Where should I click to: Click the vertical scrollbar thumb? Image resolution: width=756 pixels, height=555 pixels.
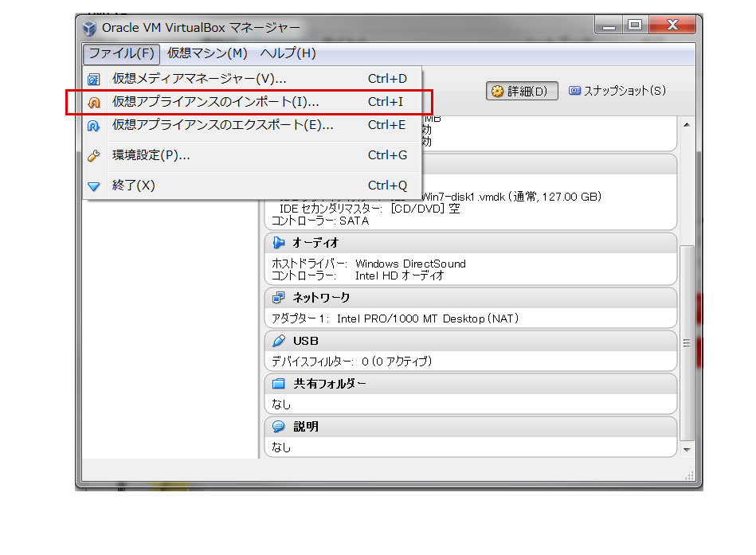pos(687,343)
